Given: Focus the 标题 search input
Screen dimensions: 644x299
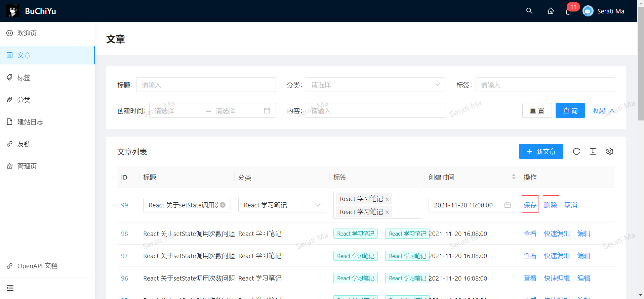Looking at the screenshot, I should (206, 85).
